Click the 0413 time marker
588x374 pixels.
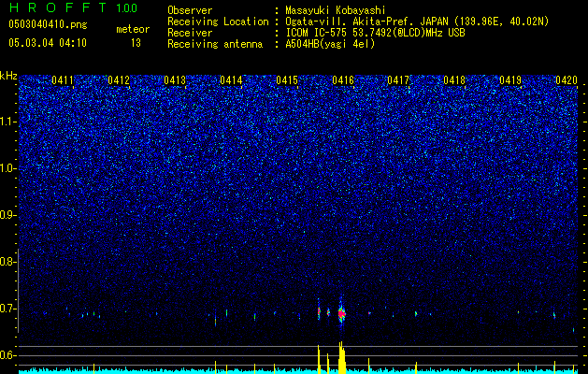click(x=175, y=80)
